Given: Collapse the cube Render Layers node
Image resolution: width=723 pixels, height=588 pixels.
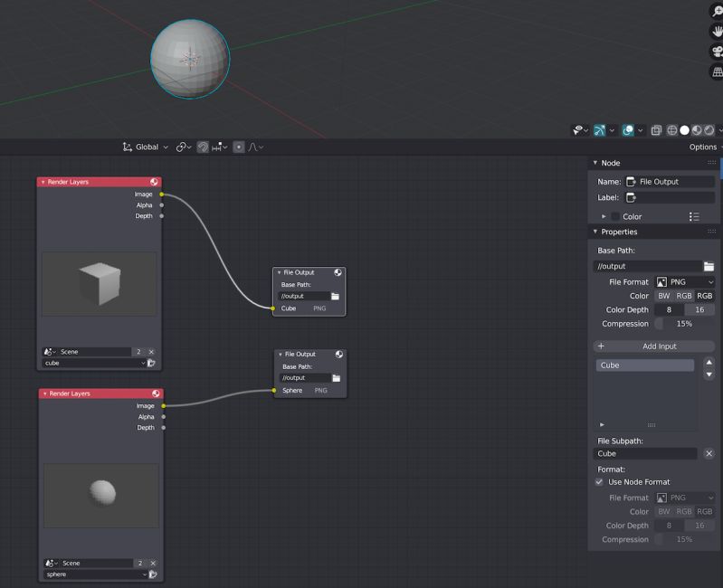Looking at the screenshot, I should 43,182.
